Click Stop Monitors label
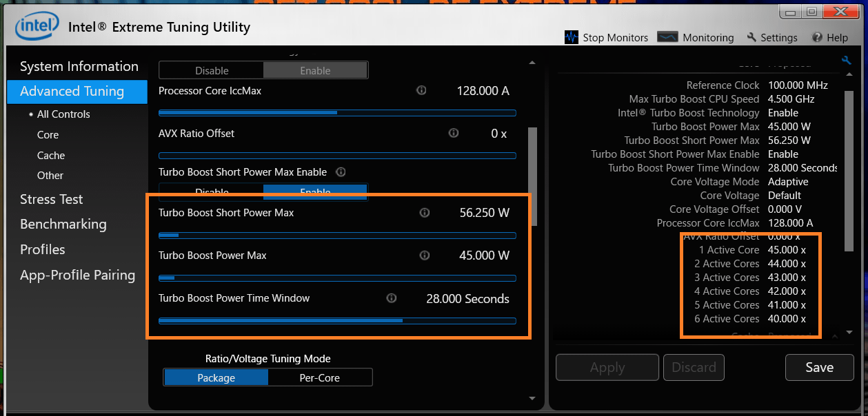The height and width of the screenshot is (416, 868). click(616, 38)
